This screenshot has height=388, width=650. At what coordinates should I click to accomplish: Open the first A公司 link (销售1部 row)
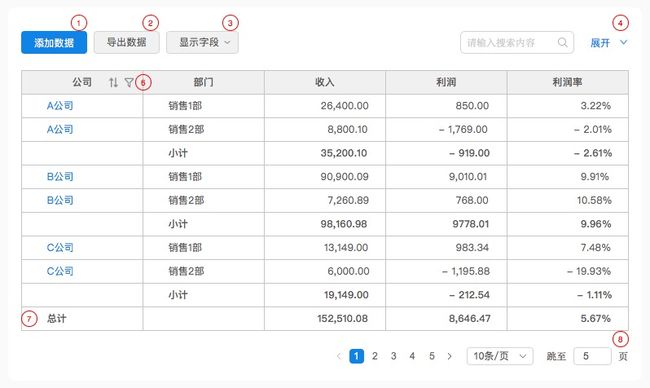pyautogui.click(x=60, y=106)
